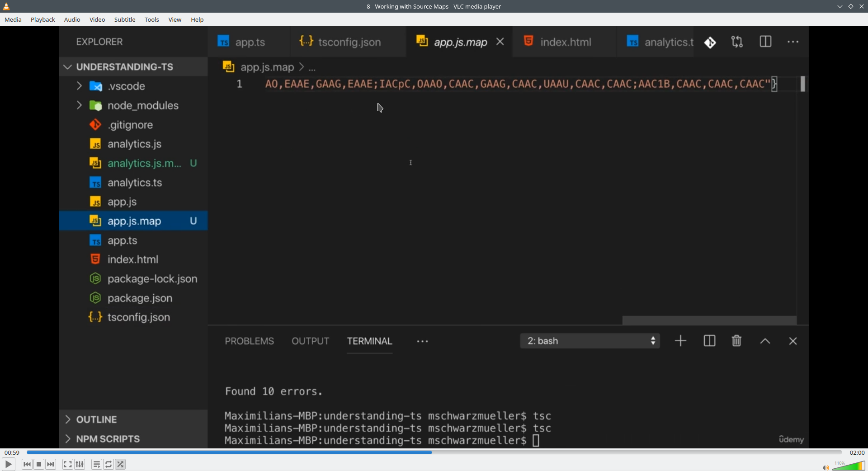
Task: Expand the NPM SCRIPTS section
Action: pos(133,439)
